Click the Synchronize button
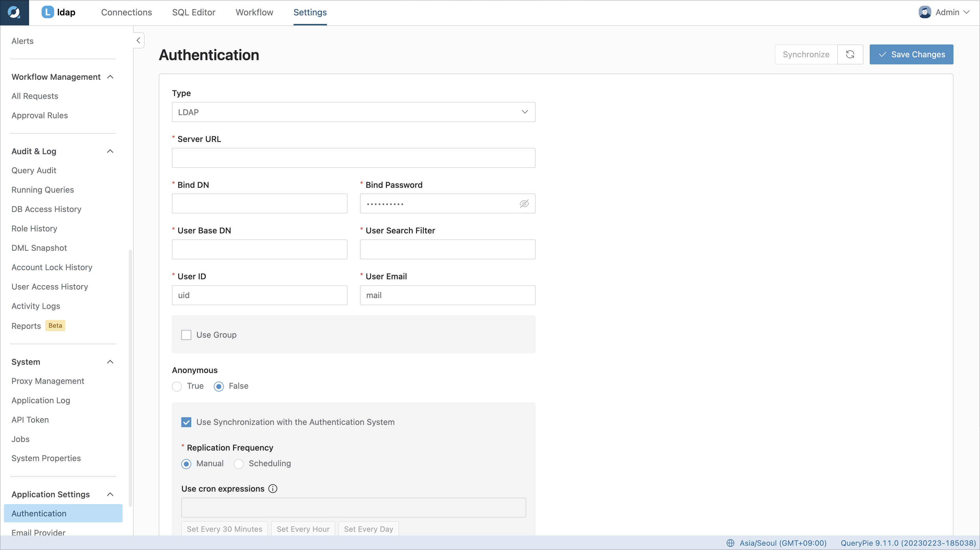 pyautogui.click(x=806, y=54)
